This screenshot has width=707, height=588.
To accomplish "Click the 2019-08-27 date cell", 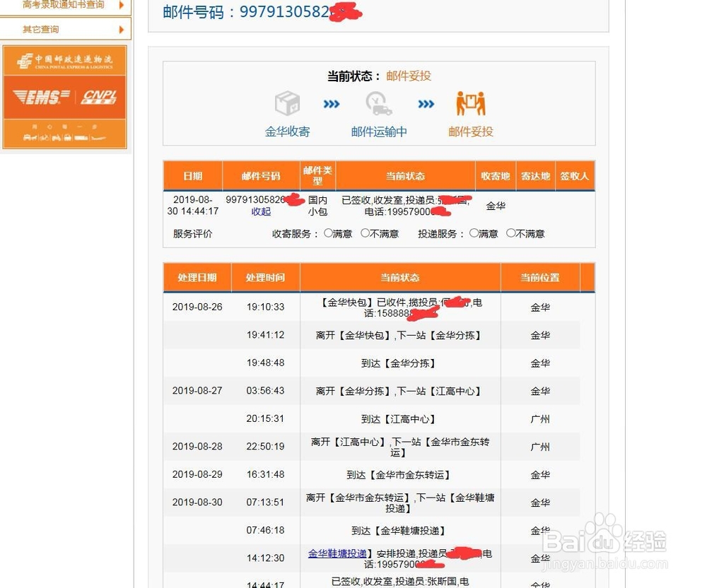I will tap(197, 391).
